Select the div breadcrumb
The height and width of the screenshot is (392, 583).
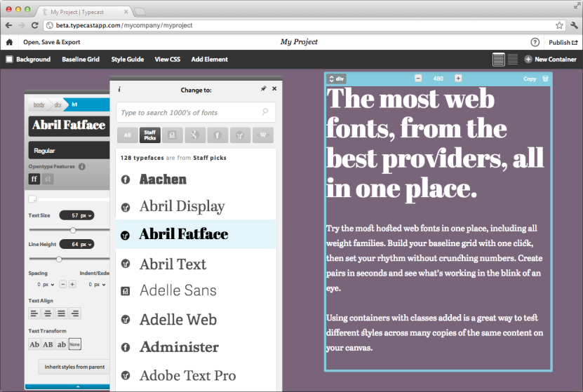(x=58, y=104)
